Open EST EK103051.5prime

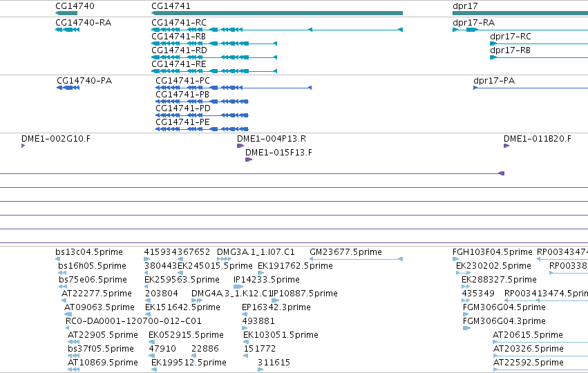281,335
